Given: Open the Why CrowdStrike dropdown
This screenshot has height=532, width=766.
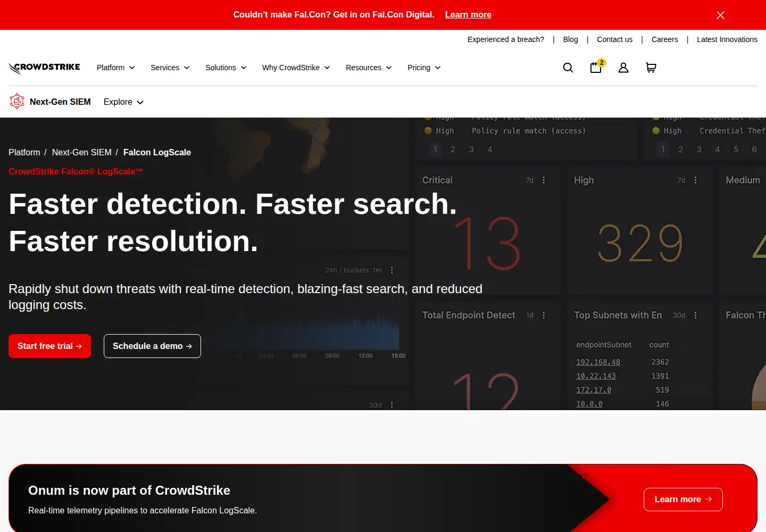Looking at the screenshot, I should pos(296,68).
